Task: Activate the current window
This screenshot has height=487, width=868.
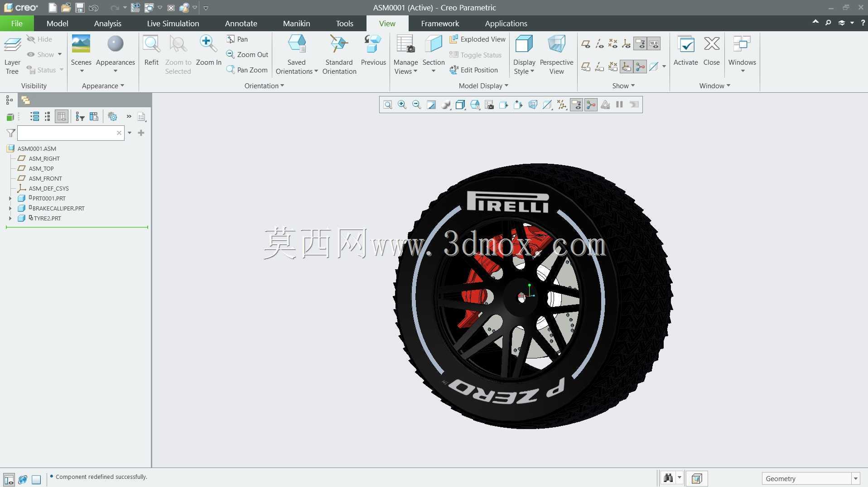Action: pyautogui.click(x=685, y=50)
